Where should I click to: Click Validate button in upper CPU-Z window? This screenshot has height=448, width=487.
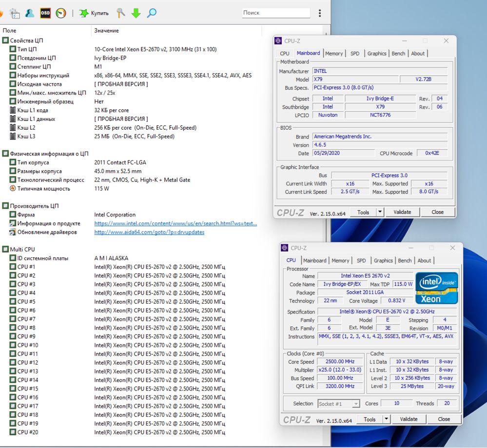402,212
